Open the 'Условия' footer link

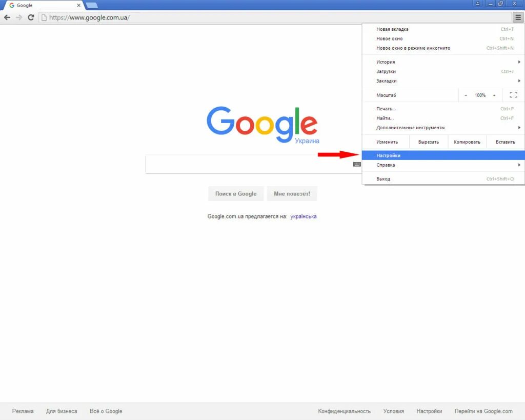(393, 411)
